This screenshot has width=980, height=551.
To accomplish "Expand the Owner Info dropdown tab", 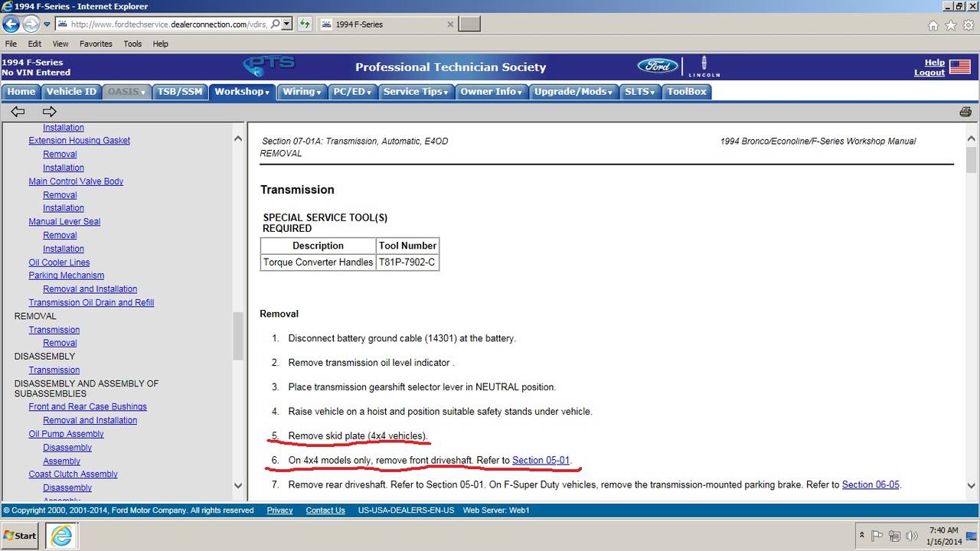I will (492, 92).
